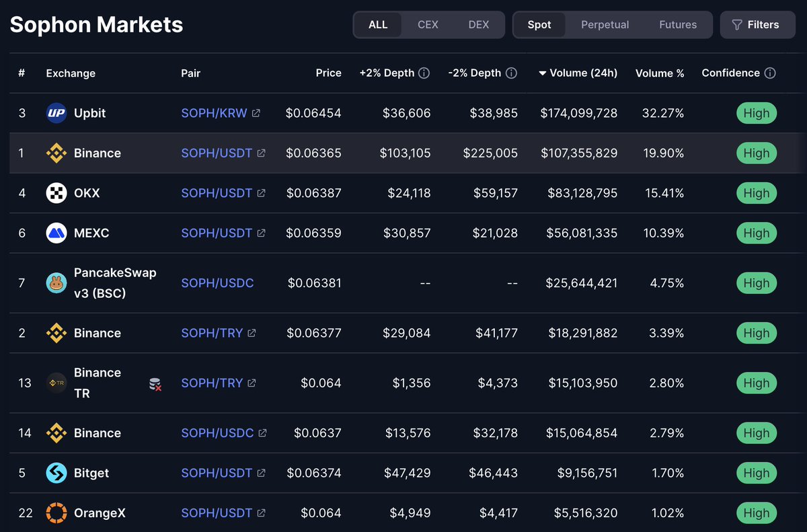The height and width of the screenshot is (532, 807).
Task: Click the PancakeSwap v3 logo
Action: coord(56,282)
